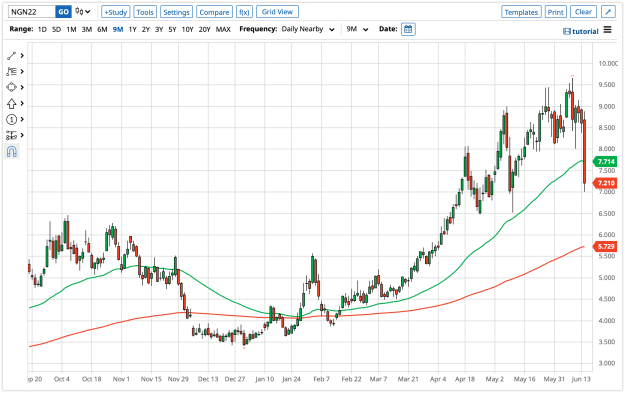This screenshot has height=393, width=625.
Task: Open the f(x) expression button
Action: pos(244,12)
